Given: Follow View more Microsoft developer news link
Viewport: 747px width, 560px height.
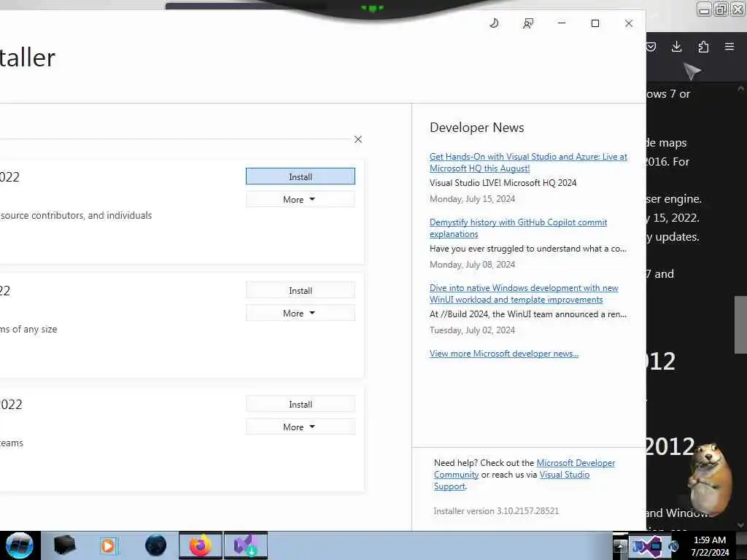Looking at the screenshot, I should (503, 354).
